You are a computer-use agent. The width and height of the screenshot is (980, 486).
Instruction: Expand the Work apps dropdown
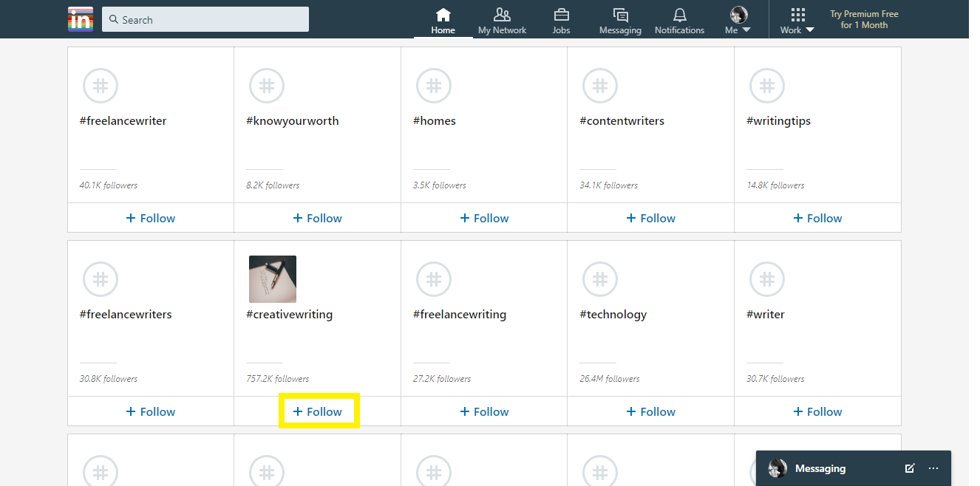(797, 21)
